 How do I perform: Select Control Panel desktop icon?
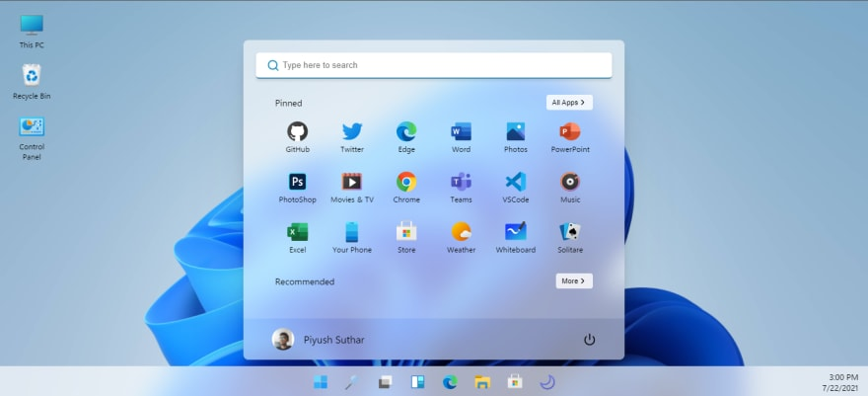point(32,138)
